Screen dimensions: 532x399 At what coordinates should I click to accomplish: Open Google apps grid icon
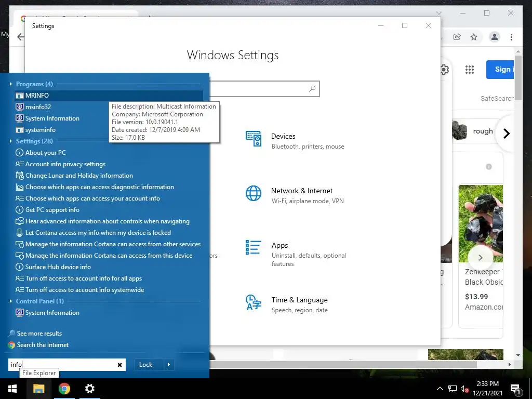tap(470, 70)
